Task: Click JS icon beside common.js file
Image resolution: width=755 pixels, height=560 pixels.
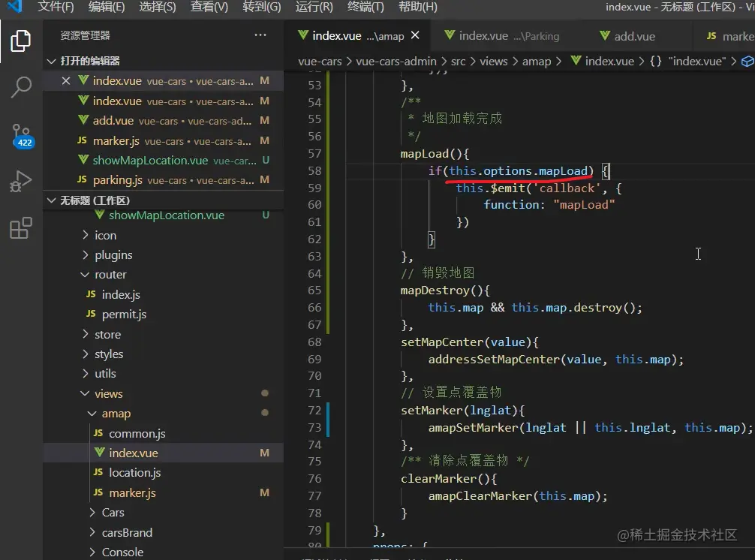Action: [98, 433]
